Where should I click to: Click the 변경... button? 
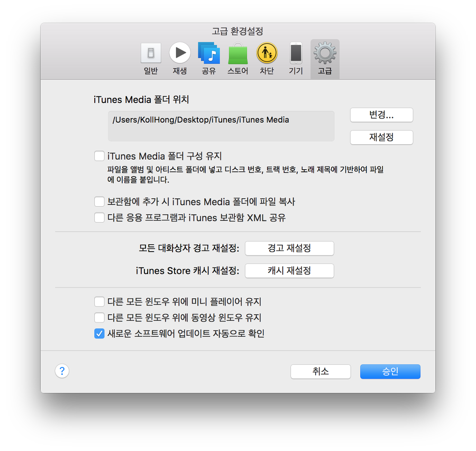click(381, 115)
